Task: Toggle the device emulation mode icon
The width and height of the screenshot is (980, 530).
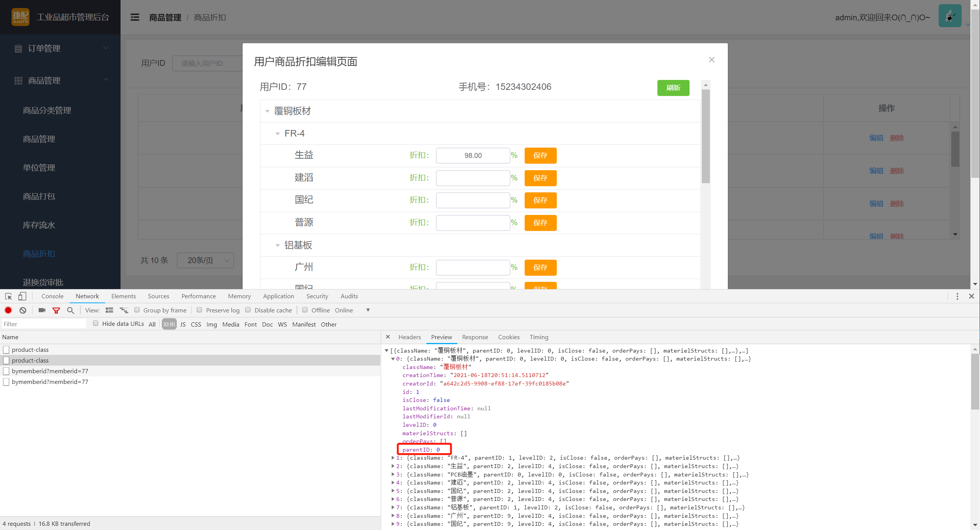Action: (x=22, y=296)
